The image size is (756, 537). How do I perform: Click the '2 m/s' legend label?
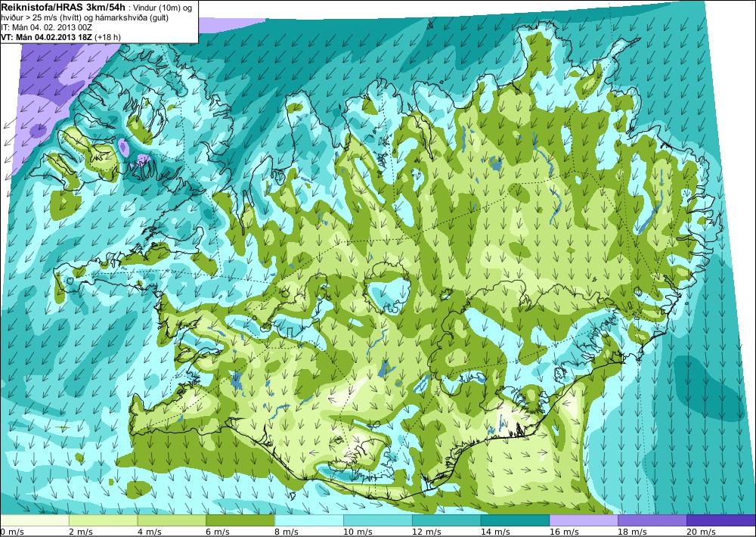(x=81, y=532)
